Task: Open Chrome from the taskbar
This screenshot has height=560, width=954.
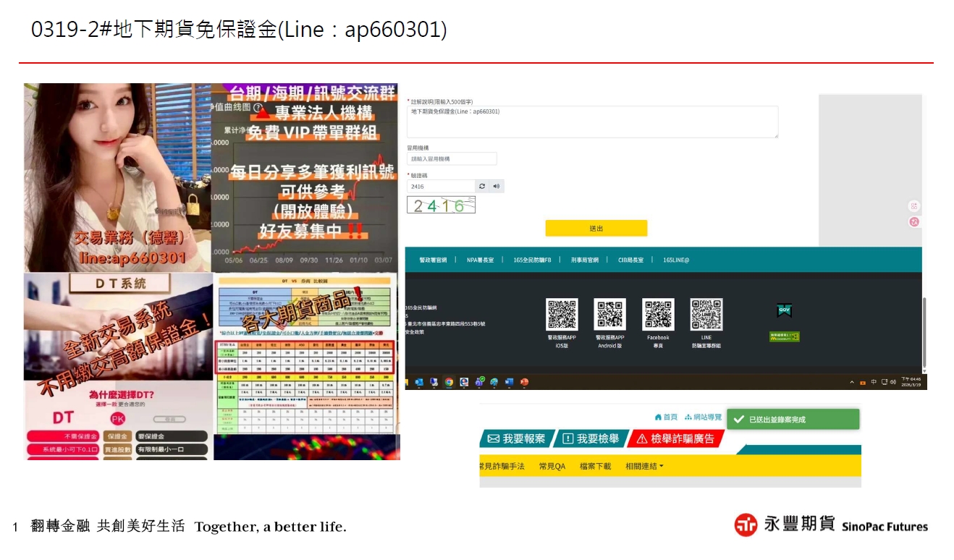Action: [x=449, y=382]
